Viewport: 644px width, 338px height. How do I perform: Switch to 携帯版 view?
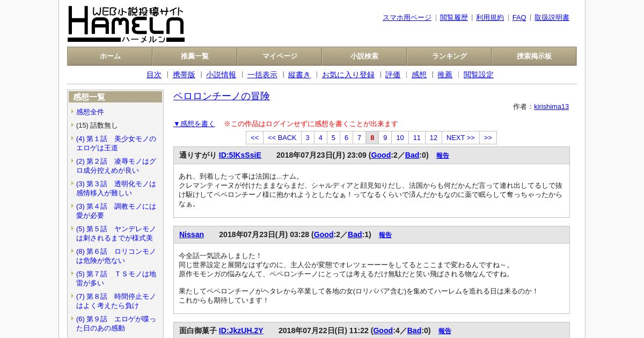[184, 75]
